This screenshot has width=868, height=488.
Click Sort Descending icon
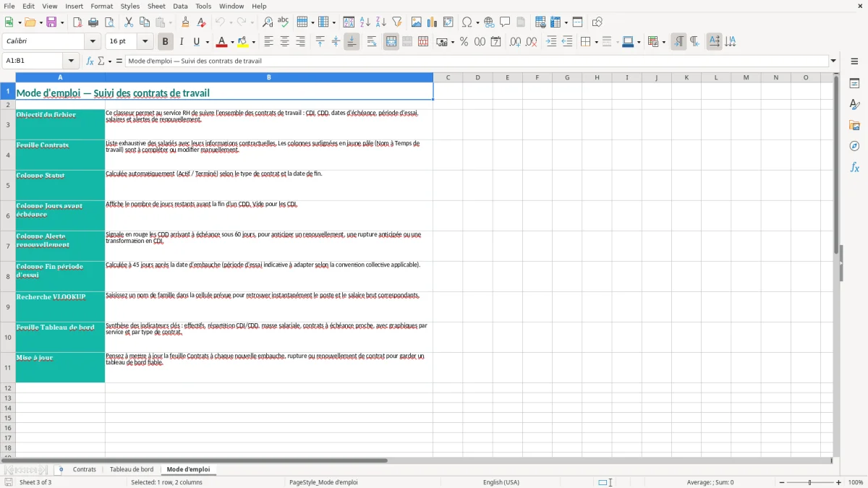[380, 22]
